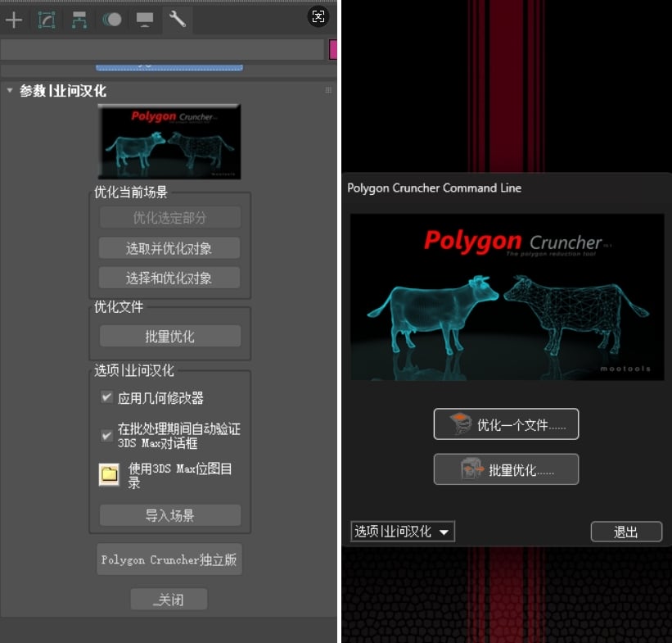Click the magenta color swatch

coord(333,50)
